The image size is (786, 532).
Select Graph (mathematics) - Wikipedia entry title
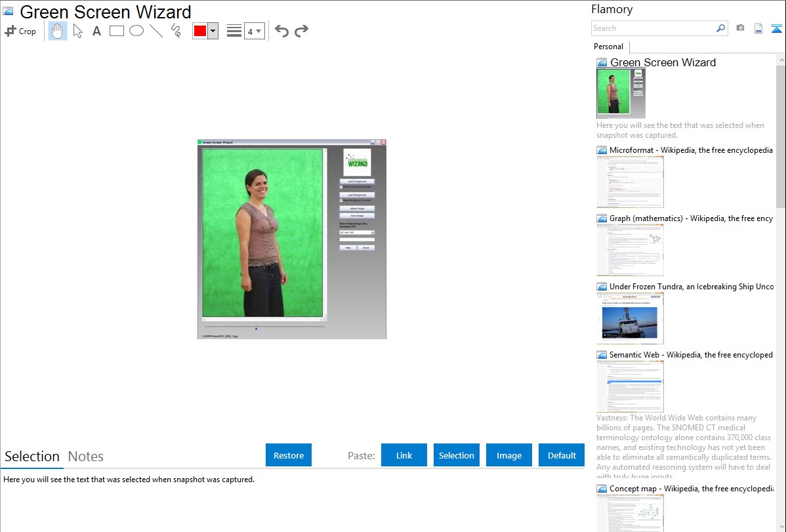point(691,218)
